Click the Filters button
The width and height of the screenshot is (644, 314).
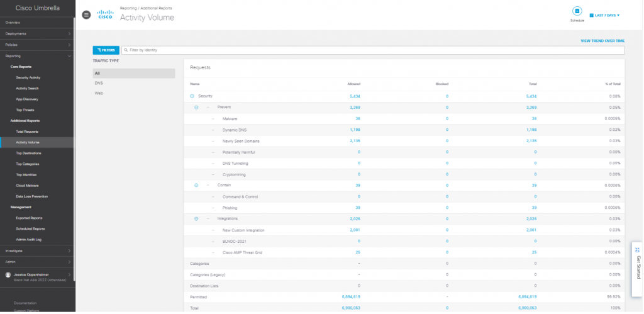pos(105,50)
